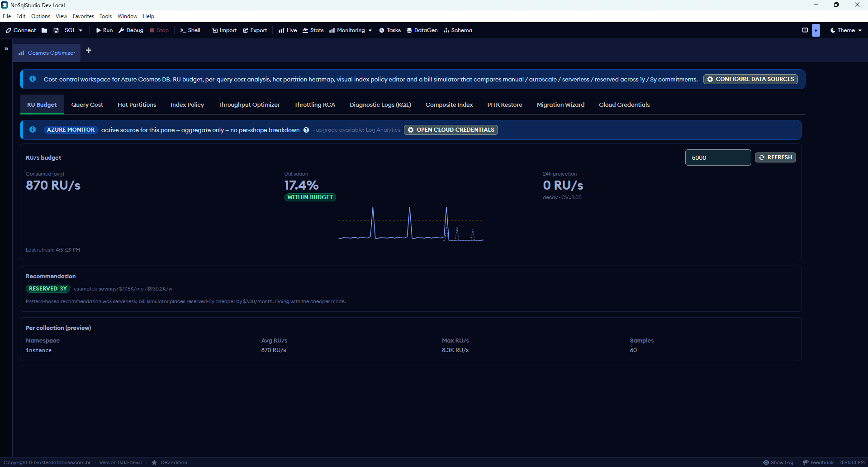Save using the floppy disk icon
868x467 pixels.
(x=56, y=30)
